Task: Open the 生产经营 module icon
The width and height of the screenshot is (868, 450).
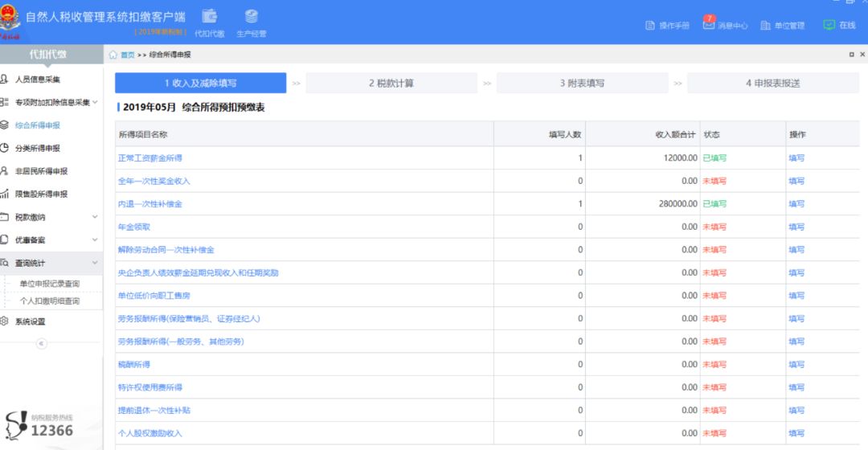Action: pyautogui.click(x=252, y=17)
